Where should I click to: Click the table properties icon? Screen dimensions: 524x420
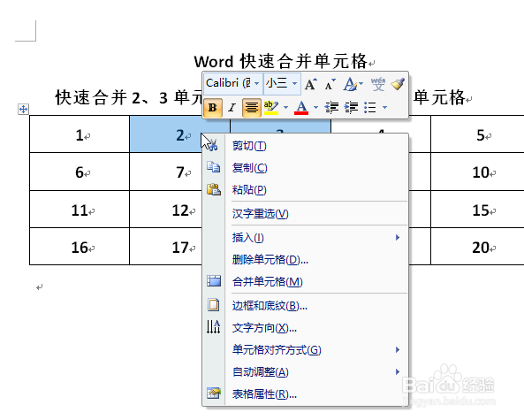[x=214, y=393]
